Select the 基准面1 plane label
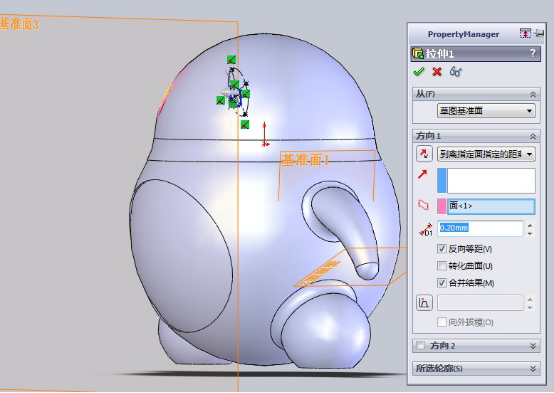This screenshot has width=554, height=393. pyautogui.click(x=305, y=160)
